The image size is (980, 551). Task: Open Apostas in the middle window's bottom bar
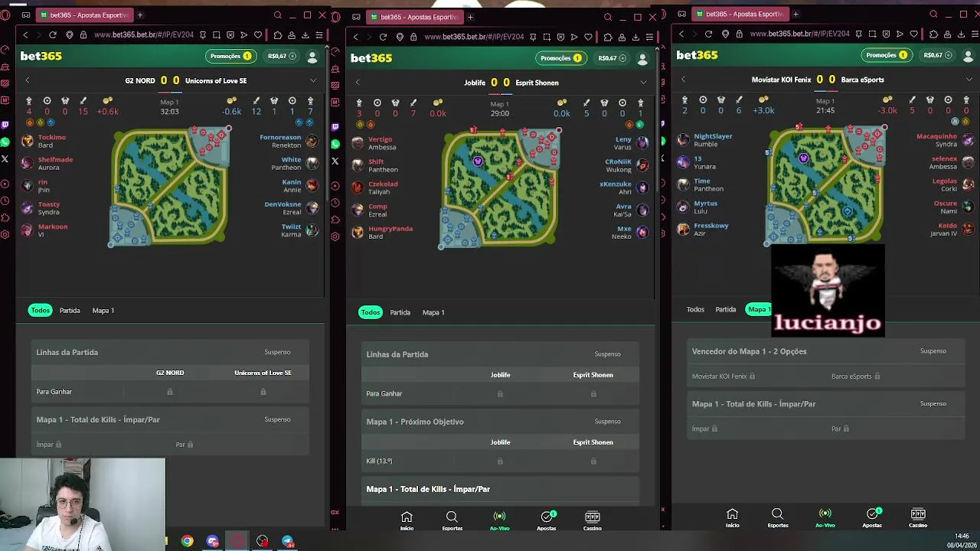coord(547,520)
